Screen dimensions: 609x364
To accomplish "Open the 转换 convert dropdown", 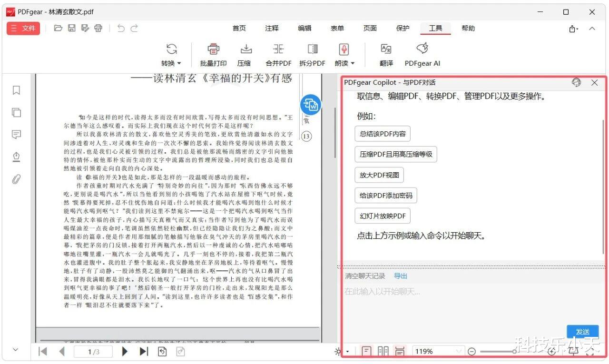I will (x=171, y=55).
